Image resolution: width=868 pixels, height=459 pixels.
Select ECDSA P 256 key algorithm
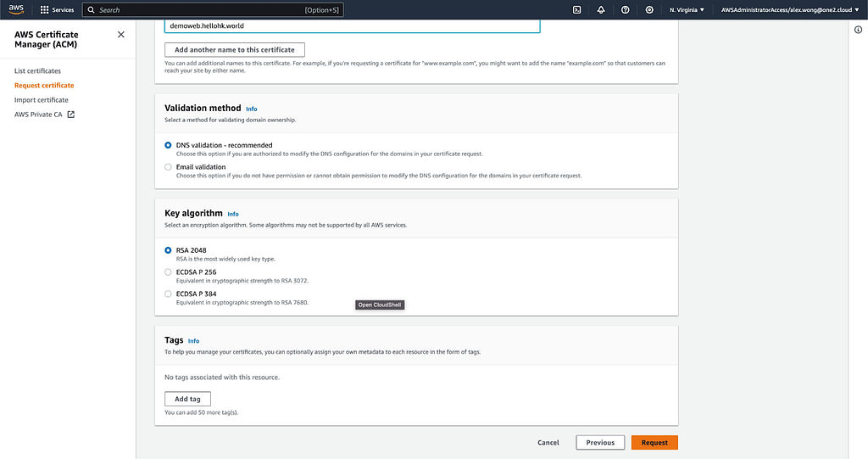[x=168, y=272]
